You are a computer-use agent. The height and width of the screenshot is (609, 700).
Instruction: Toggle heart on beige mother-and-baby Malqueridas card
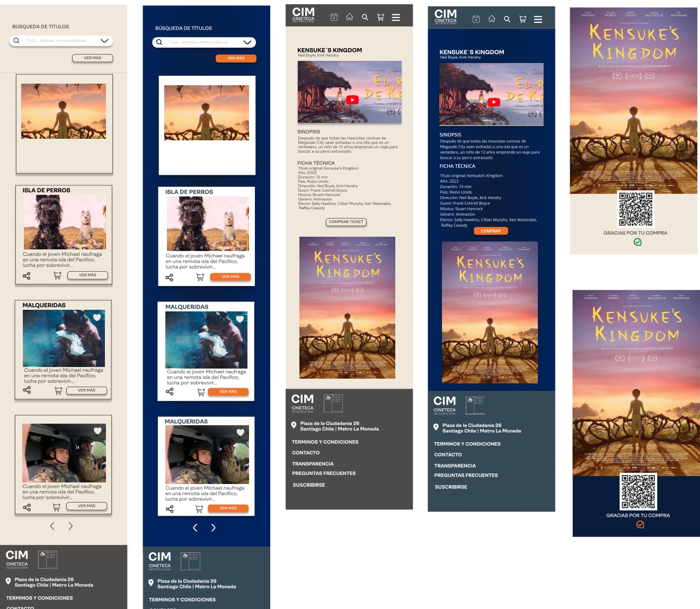click(x=97, y=317)
